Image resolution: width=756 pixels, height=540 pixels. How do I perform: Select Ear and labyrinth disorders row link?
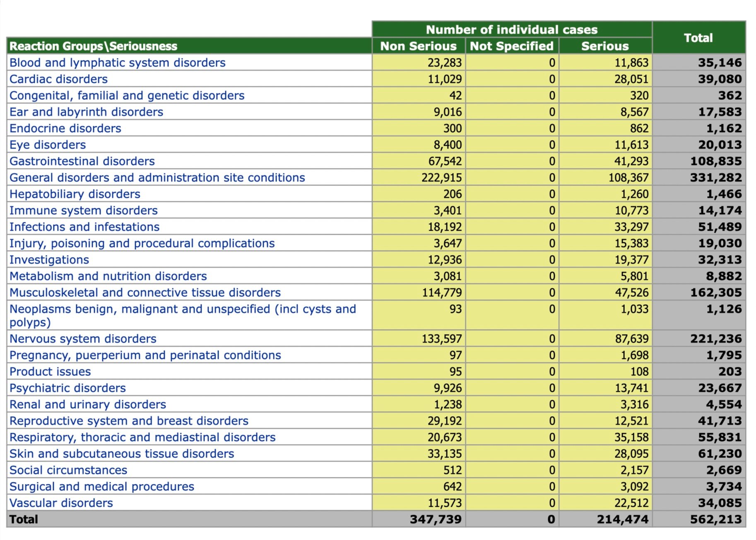point(86,112)
